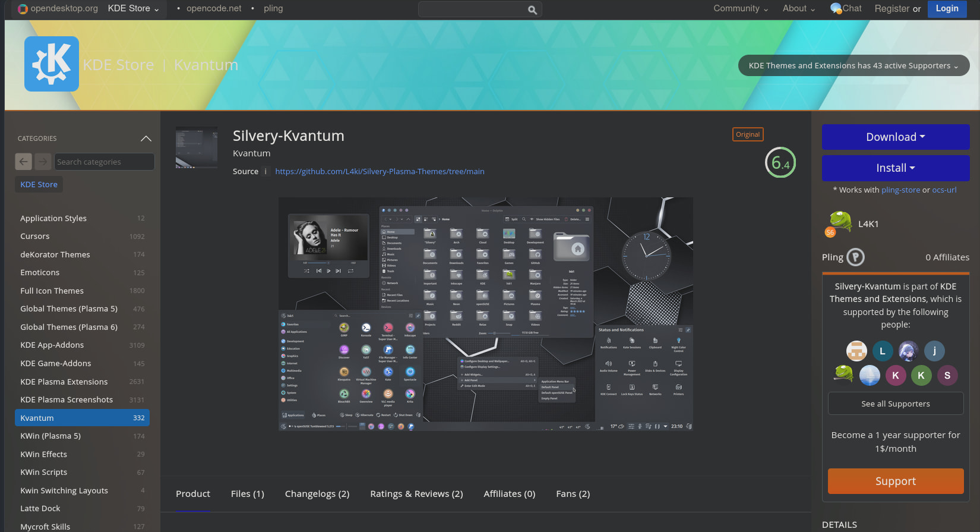Click the source info icon

[x=265, y=171]
